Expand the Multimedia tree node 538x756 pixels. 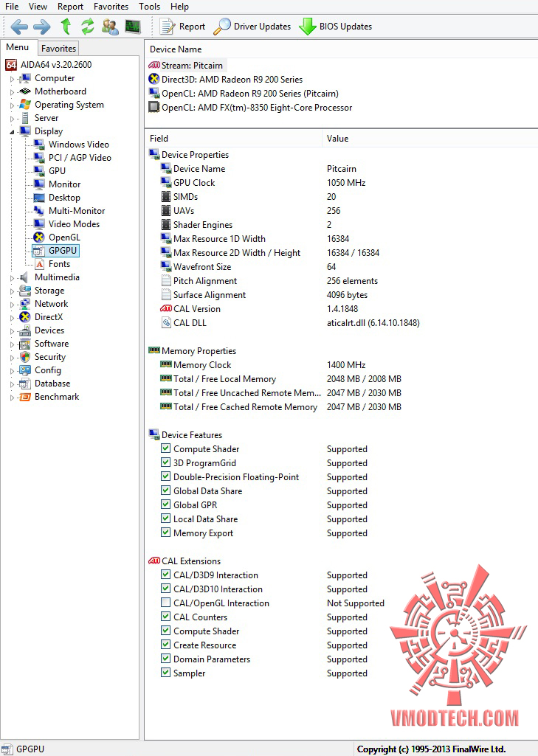tap(13, 278)
